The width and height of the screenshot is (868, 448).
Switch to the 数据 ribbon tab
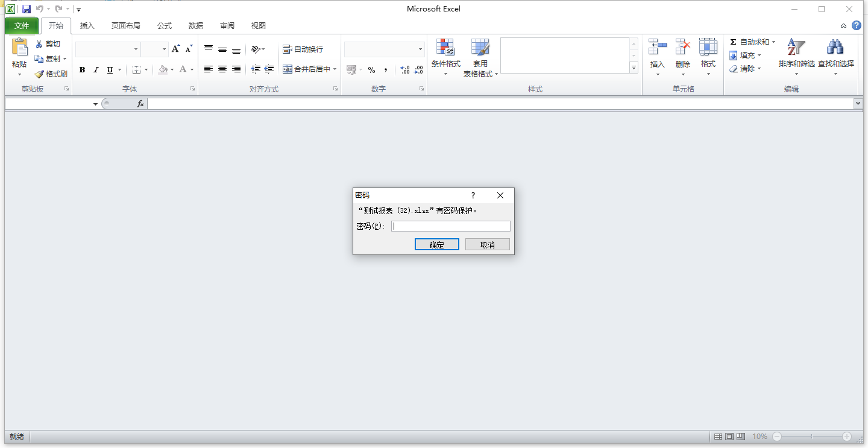tap(195, 25)
